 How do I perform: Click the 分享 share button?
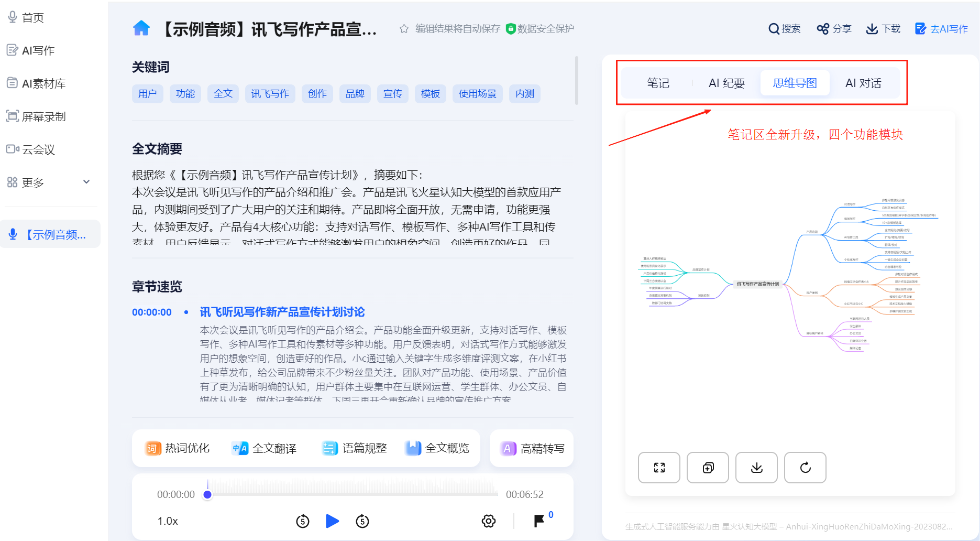click(834, 29)
